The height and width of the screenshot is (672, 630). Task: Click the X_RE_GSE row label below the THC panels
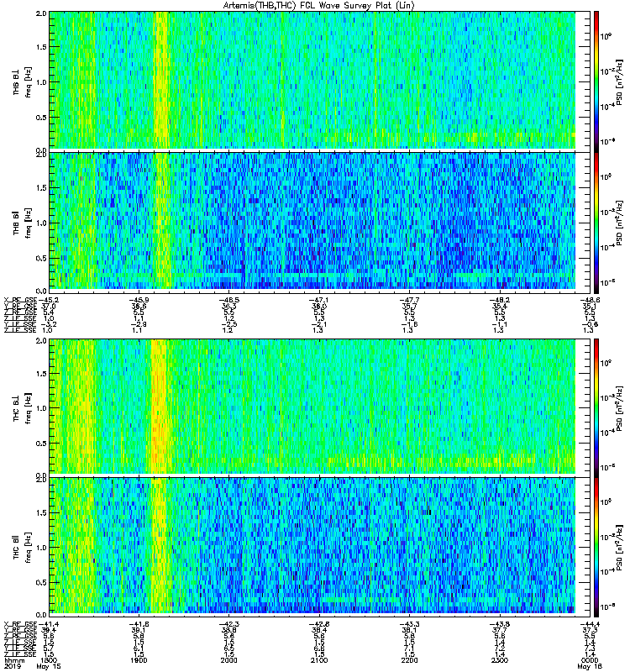pos(20,624)
